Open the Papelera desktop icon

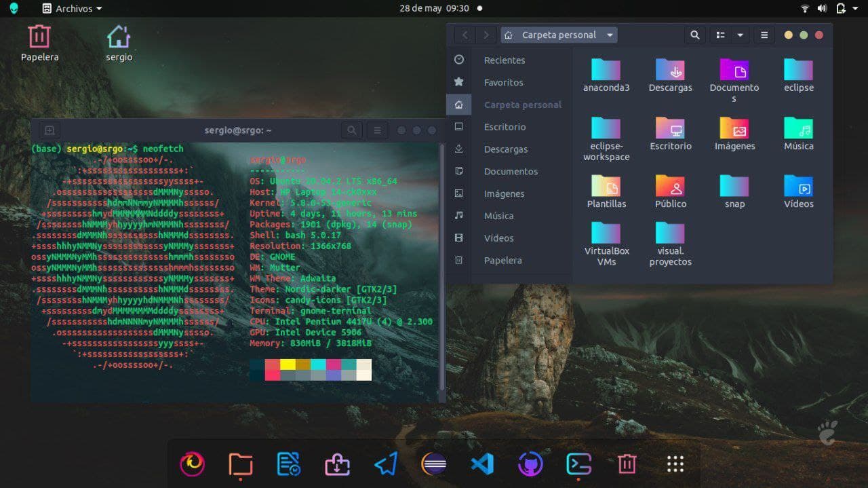click(39, 37)
